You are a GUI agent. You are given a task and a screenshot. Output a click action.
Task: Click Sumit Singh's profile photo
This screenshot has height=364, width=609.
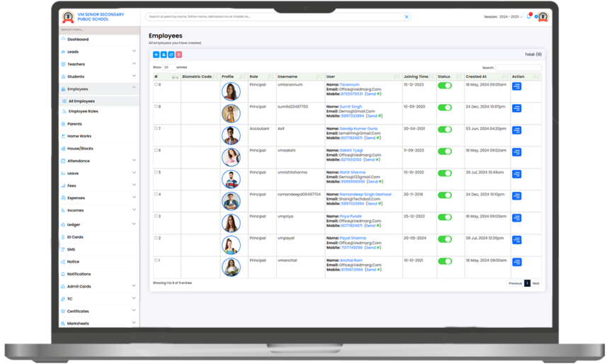coord(231,113)
